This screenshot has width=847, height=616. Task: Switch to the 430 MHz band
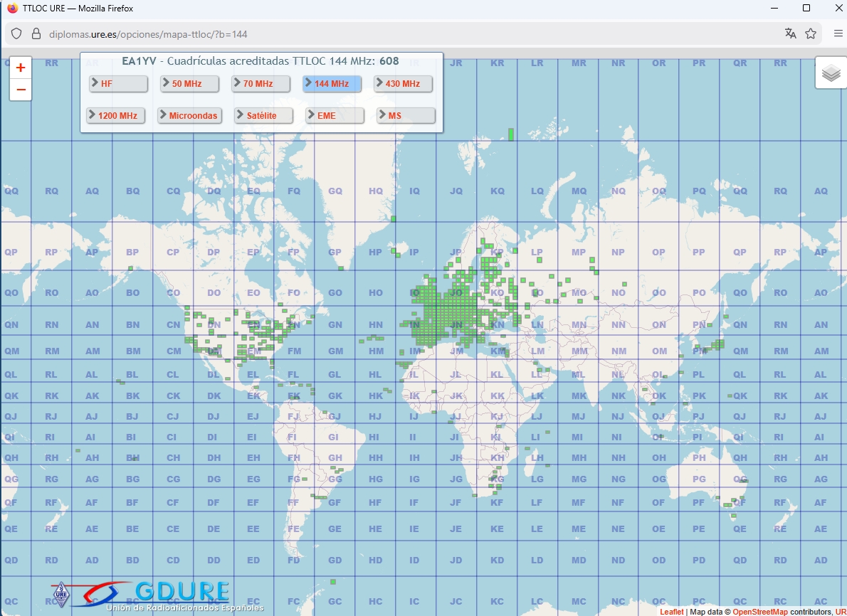403,84
